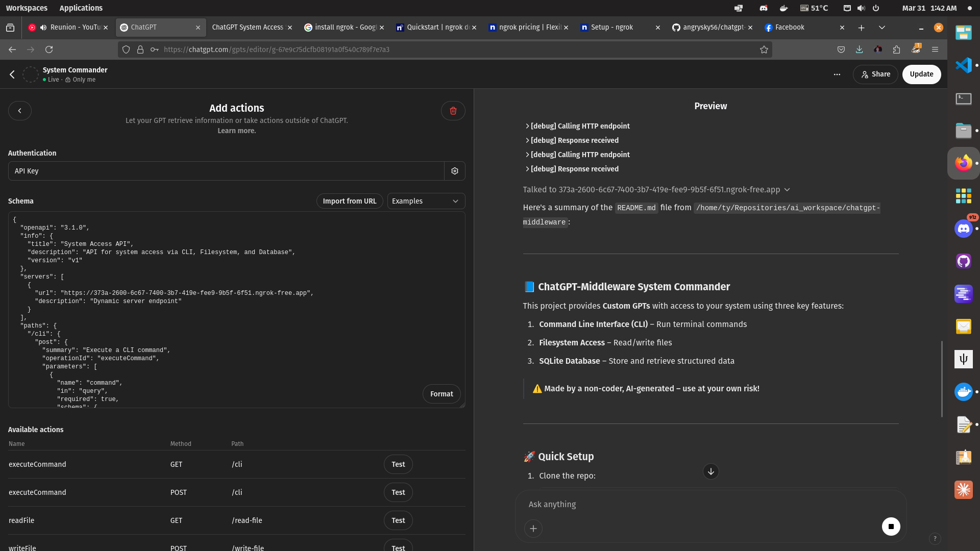Image resolution: width=980 pixels, height=551 pixels.
Task: Delete this action using the trash icon
Action: tap(453, 111)
